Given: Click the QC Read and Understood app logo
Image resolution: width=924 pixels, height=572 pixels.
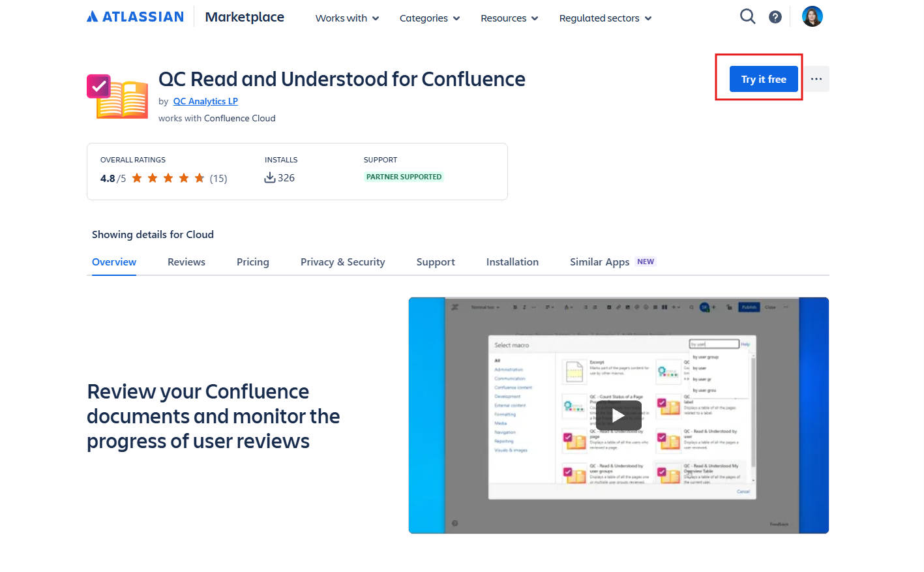Looking at the screenshot, I should pyautogui.click(x=117, y=97).
